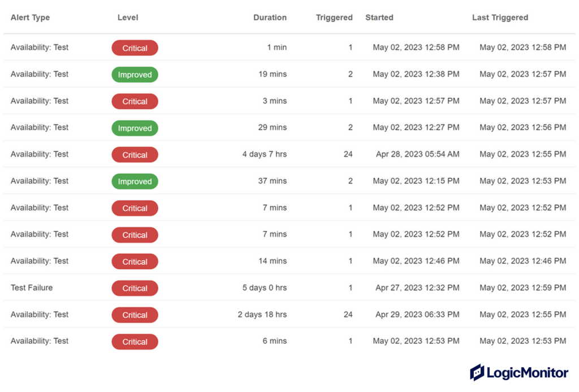Click the Duration column header
The image size is (579, 392).
(x=270, y=18)
